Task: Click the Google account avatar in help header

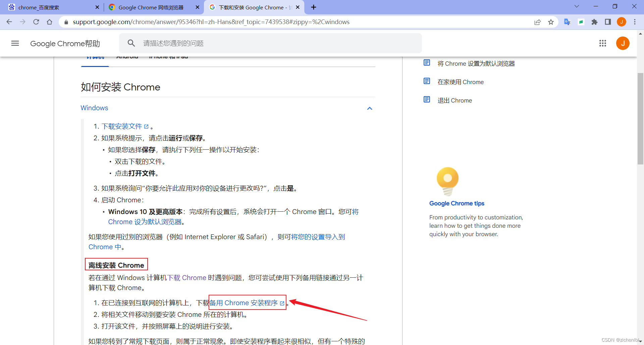Action: 623,43
